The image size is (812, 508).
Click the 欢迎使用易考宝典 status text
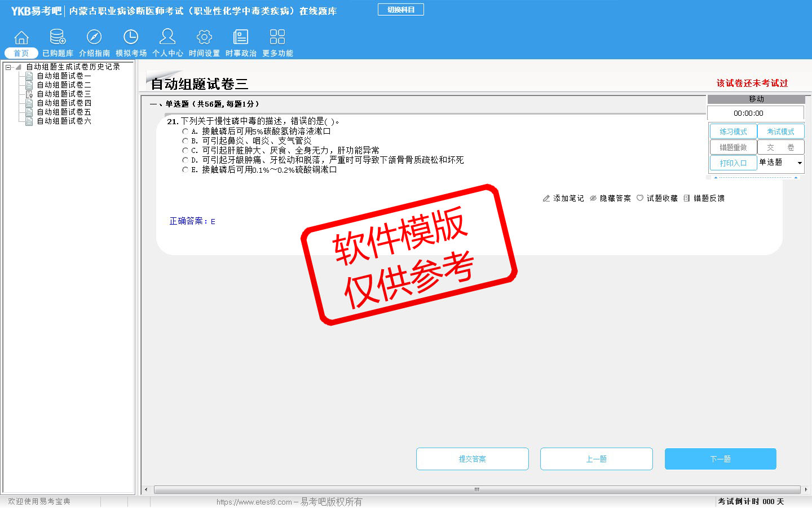tap(39, 501)
